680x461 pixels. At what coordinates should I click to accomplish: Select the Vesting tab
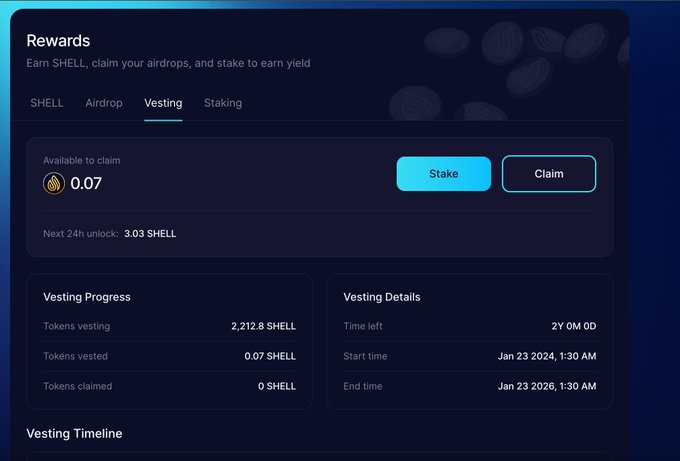(x=163, y=103)
